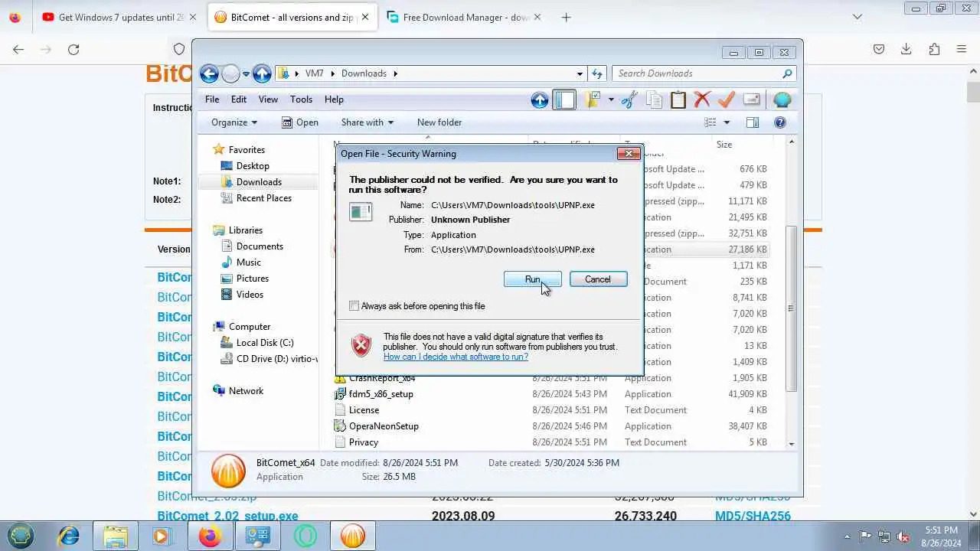Click the Refresh button beside address bar
The image size is (980, 551).
pyautogui.click(x=597, y=73)
